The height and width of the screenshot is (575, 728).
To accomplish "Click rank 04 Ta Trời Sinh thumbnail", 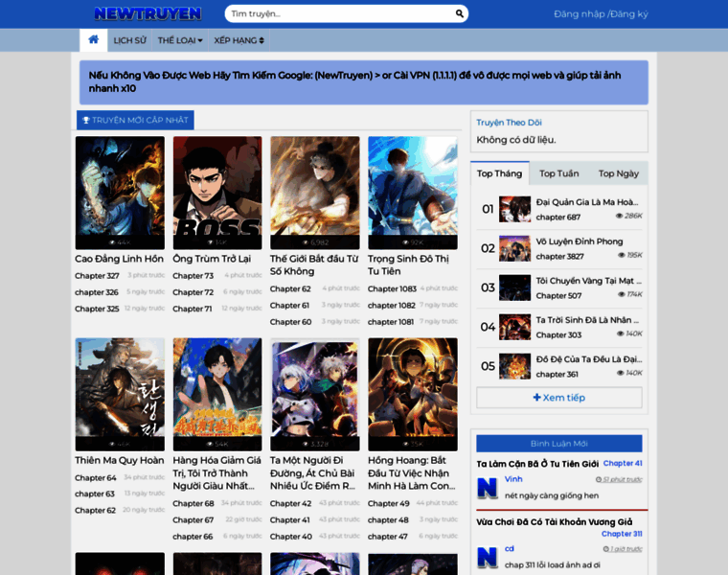I will point(515,327).
